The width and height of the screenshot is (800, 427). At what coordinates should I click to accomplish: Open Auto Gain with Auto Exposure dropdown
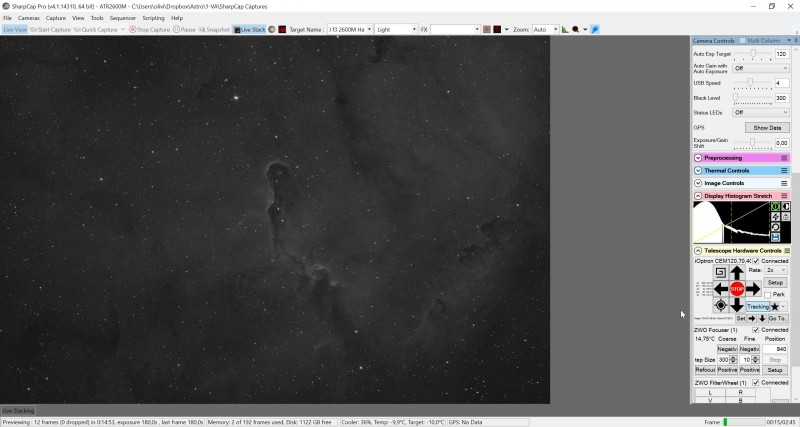tap(761, 68)
